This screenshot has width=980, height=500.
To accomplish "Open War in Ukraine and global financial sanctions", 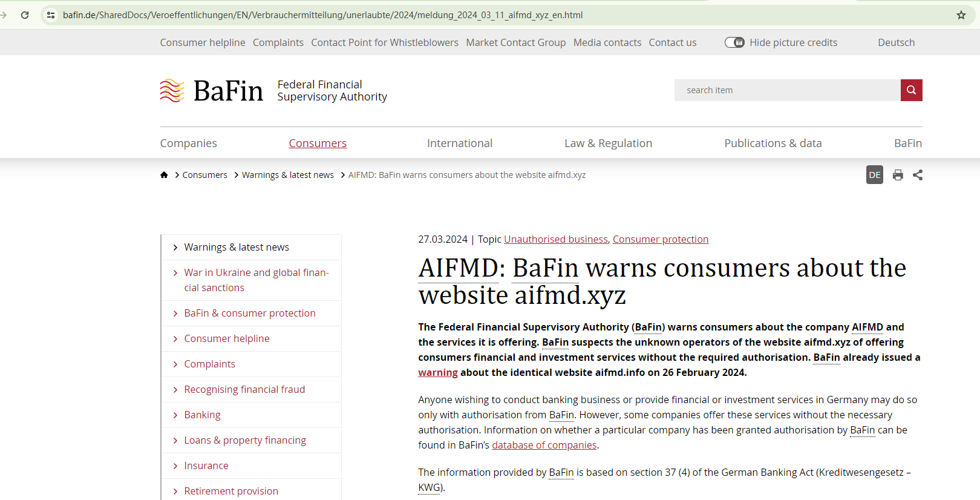I will click(x=256, y=280).
